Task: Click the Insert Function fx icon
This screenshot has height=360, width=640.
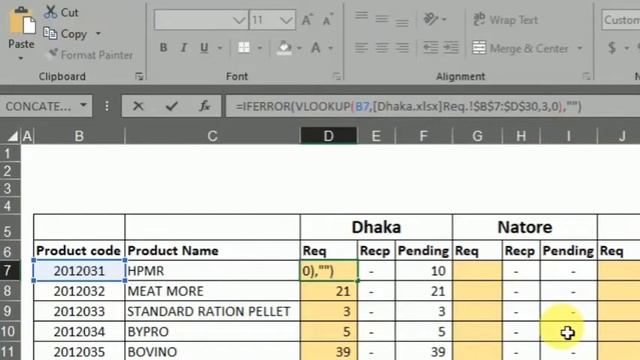Action: click(x=204, y=106)
